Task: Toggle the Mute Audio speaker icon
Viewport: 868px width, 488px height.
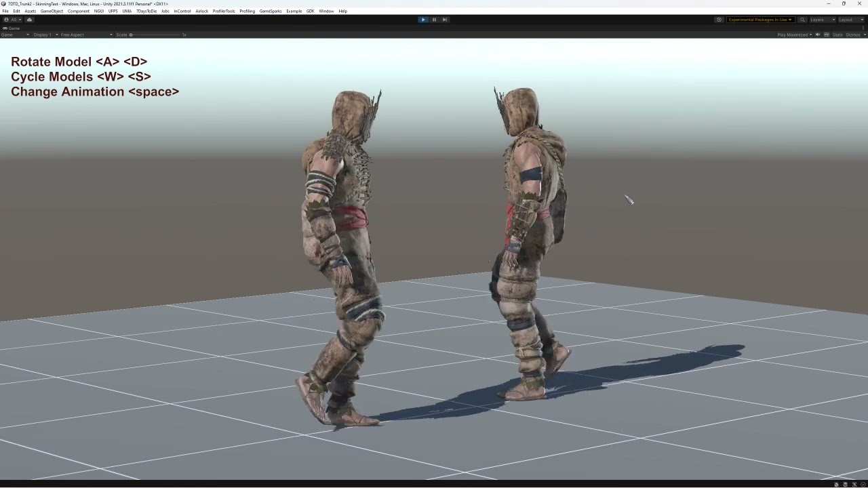Action: pyautogui.click(x=818, y=35)
